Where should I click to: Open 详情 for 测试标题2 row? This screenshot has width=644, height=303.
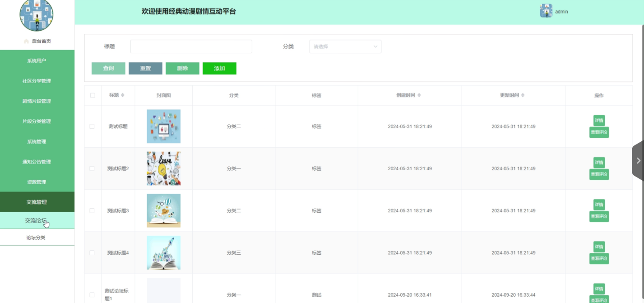599,163
